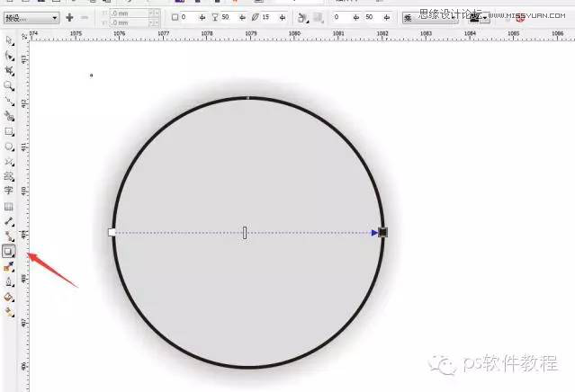The image size is (575, 392).
Task: Add preset with the plus button
Action: pyautogui.click(x=69, y=17)
